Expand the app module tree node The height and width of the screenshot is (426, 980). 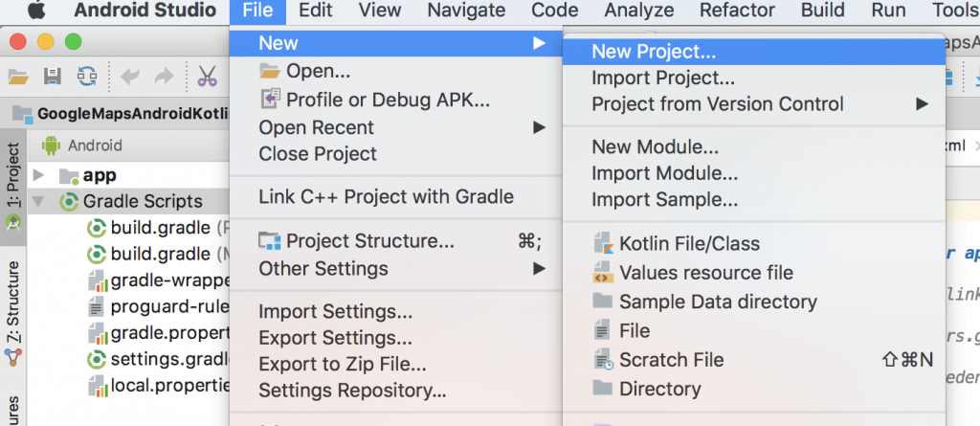pos(38,175)
